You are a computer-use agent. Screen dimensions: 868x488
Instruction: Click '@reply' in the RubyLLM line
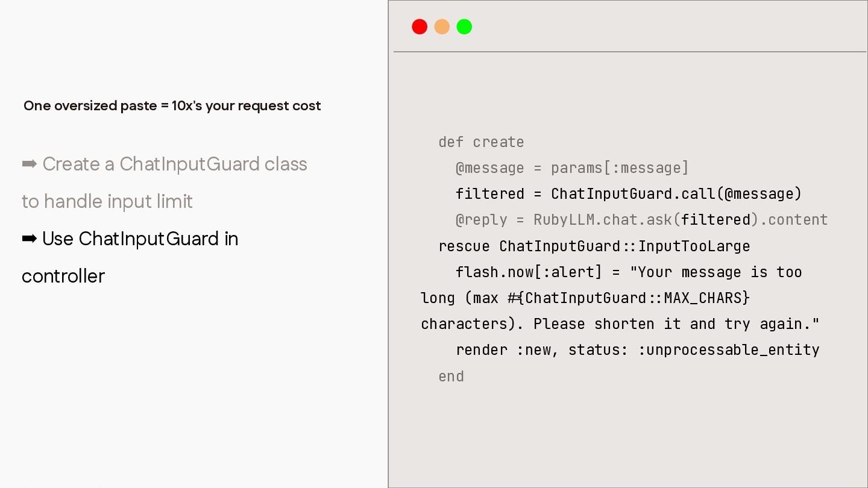(x=482, y=220)
